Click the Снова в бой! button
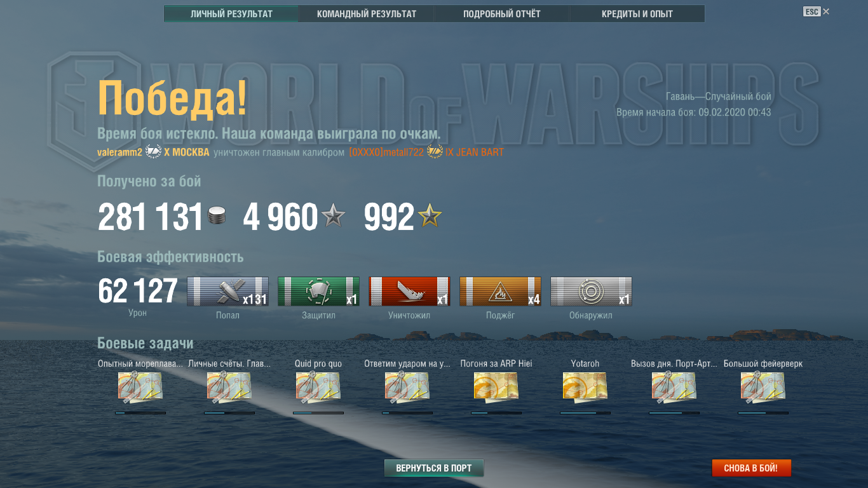 click(751, 468)
